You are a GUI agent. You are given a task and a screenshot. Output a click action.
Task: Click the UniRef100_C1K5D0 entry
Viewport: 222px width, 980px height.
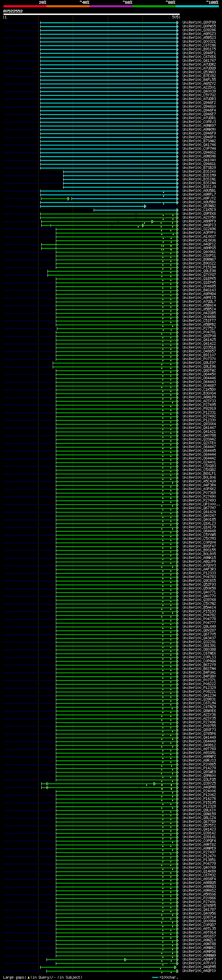coord(199,389)
